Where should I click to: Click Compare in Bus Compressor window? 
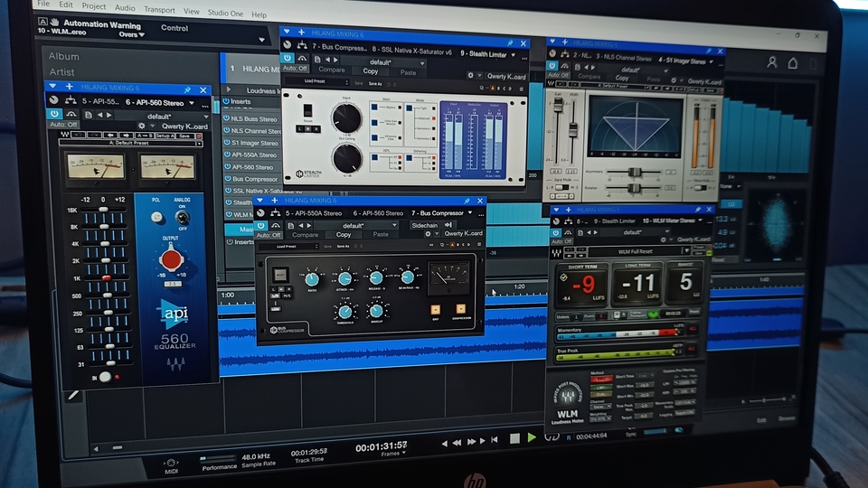305,235
